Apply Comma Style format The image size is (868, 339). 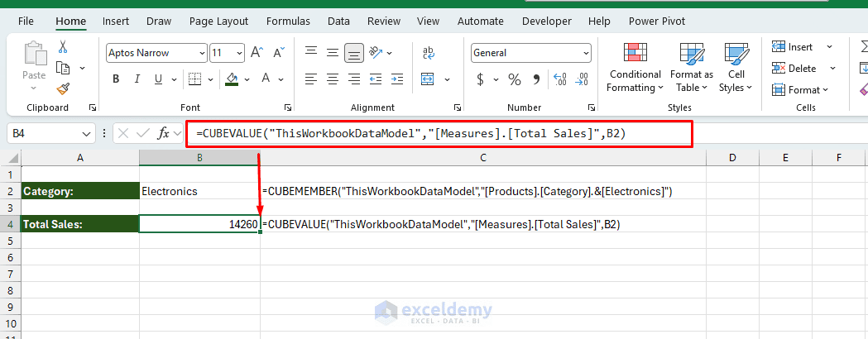click(536, 79)
